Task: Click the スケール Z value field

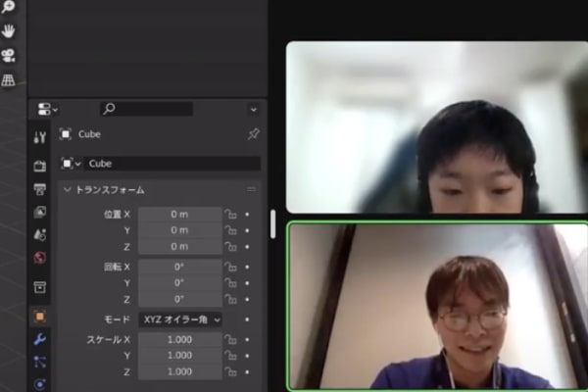Action: (180, 372)
